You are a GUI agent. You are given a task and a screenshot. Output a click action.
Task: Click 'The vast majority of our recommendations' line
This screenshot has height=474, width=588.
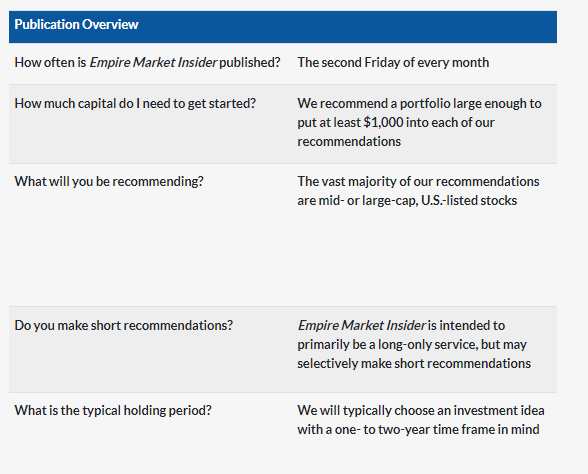point(418,182)
